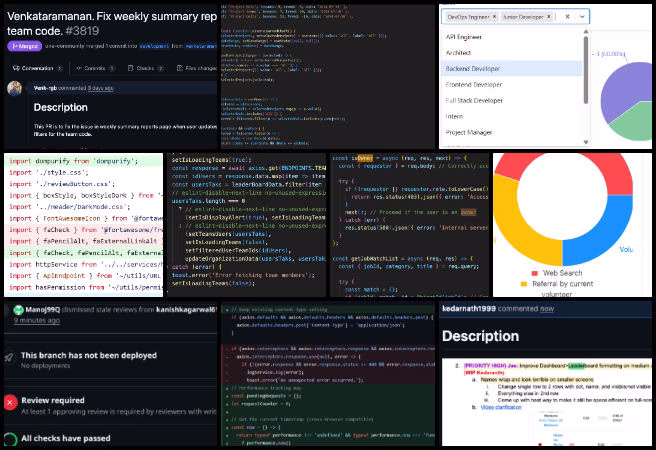Click the 'Web Search' legend label
The height and width of the screenshot is (450, 656).
[562, 273]
